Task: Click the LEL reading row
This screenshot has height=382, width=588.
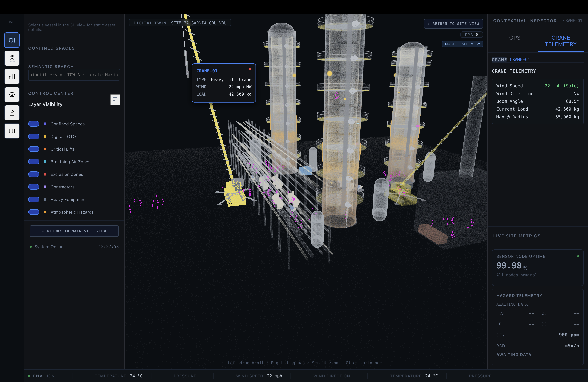Action: (x=515, y=324)
